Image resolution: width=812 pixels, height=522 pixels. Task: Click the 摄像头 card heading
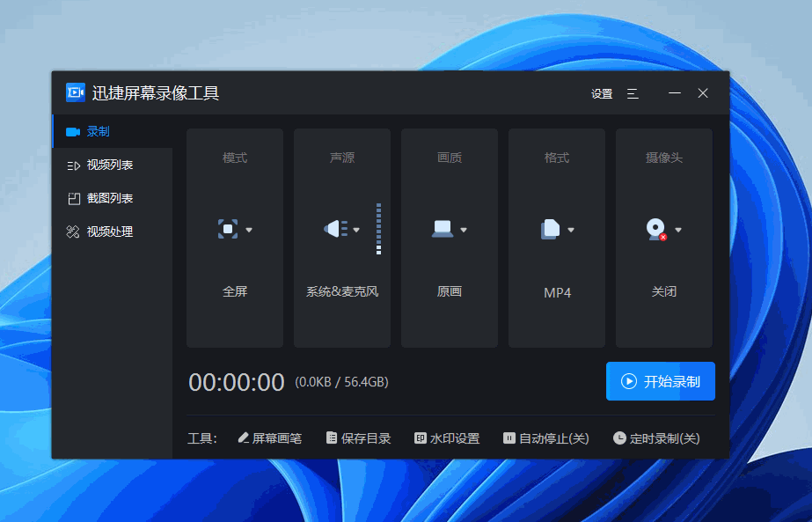664,158
